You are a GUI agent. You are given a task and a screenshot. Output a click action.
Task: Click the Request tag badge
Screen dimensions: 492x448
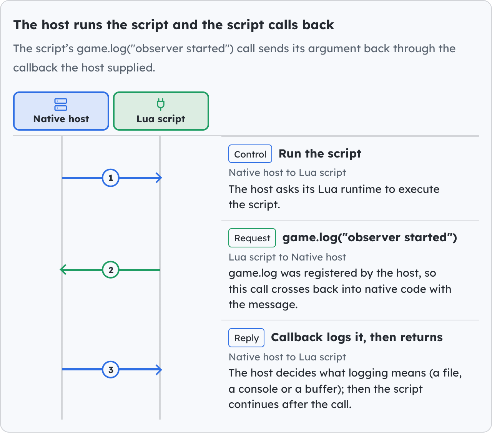click(x=252, y=238)
